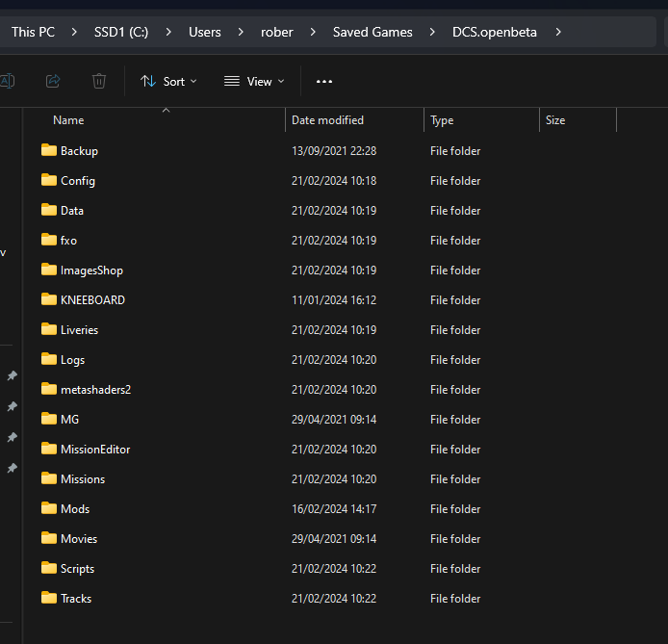Sort by the Size column header
The height and width of the screenshot is (644, 668).
coord(555,120)
